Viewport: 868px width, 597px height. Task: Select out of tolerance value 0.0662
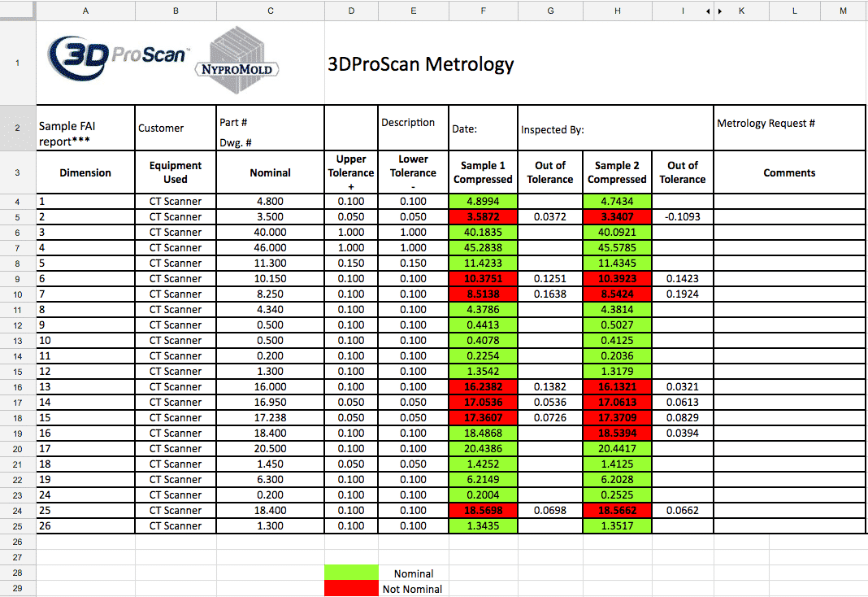coord(683,511)
